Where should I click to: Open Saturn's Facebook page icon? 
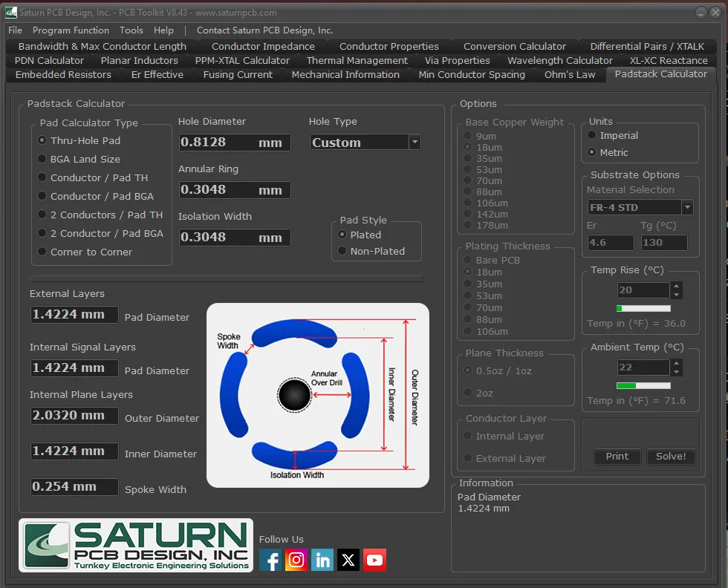270,560
